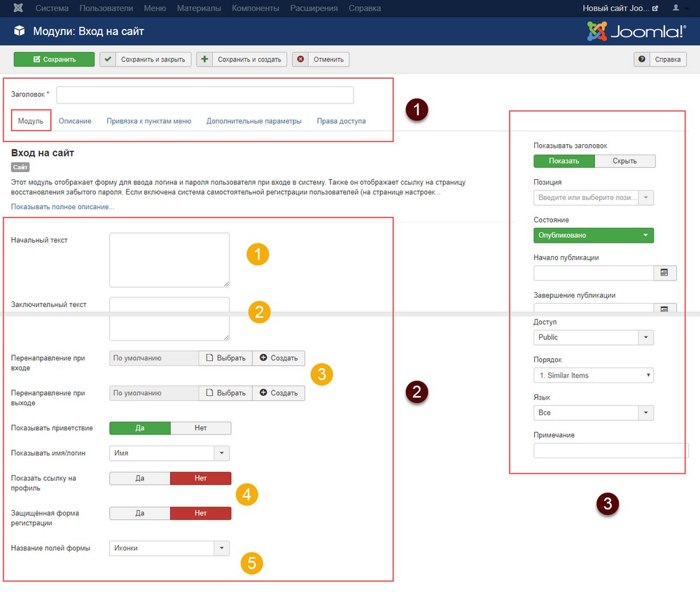The height and width of the screenshot is (603, 700).
Task: Click the Joomla! logo in header
Action: [x=636, y=31]
